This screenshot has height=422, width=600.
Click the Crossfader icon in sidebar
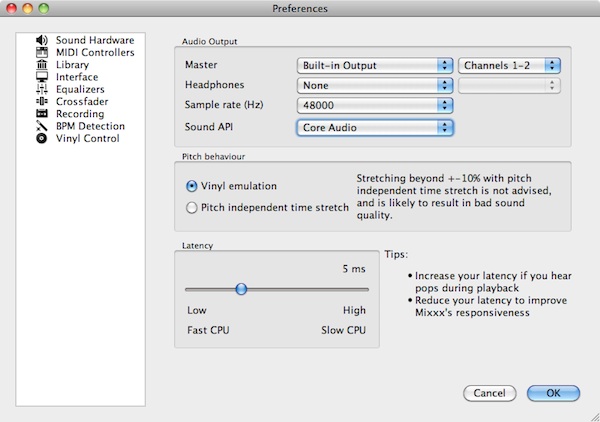[42, 101]
